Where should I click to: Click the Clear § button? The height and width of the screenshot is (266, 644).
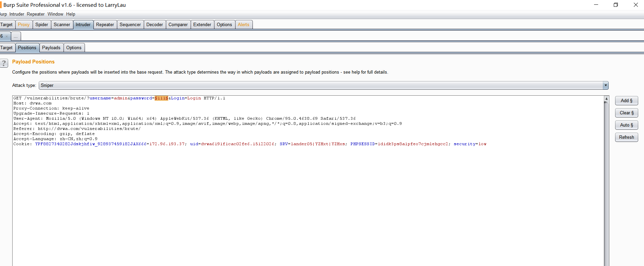(x=626, y=113)
